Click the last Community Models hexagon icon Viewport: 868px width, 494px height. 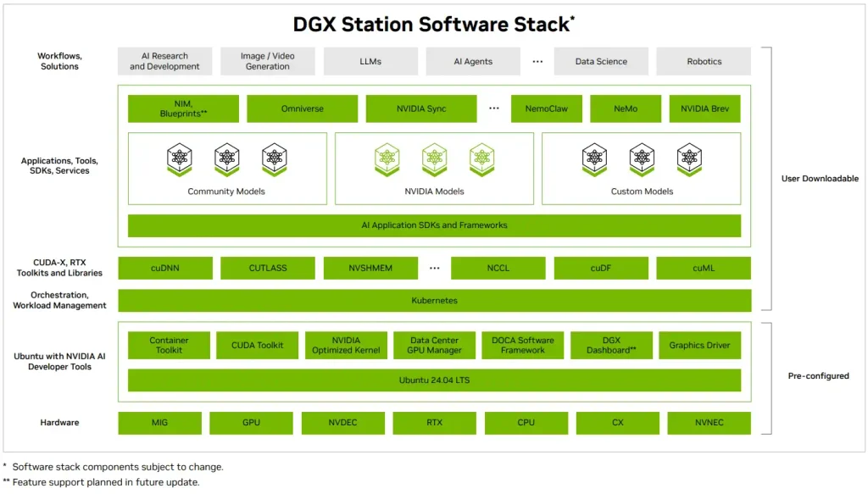[275, 160]
